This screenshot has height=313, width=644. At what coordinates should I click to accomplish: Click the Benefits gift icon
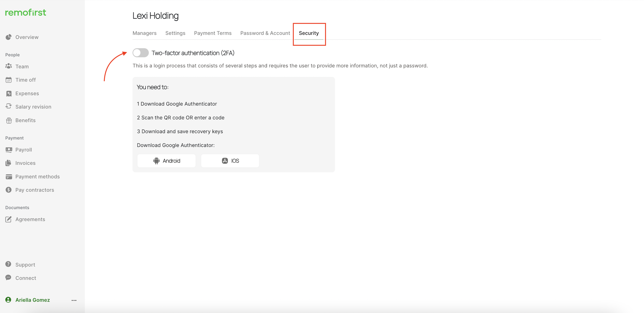point(9,120)
